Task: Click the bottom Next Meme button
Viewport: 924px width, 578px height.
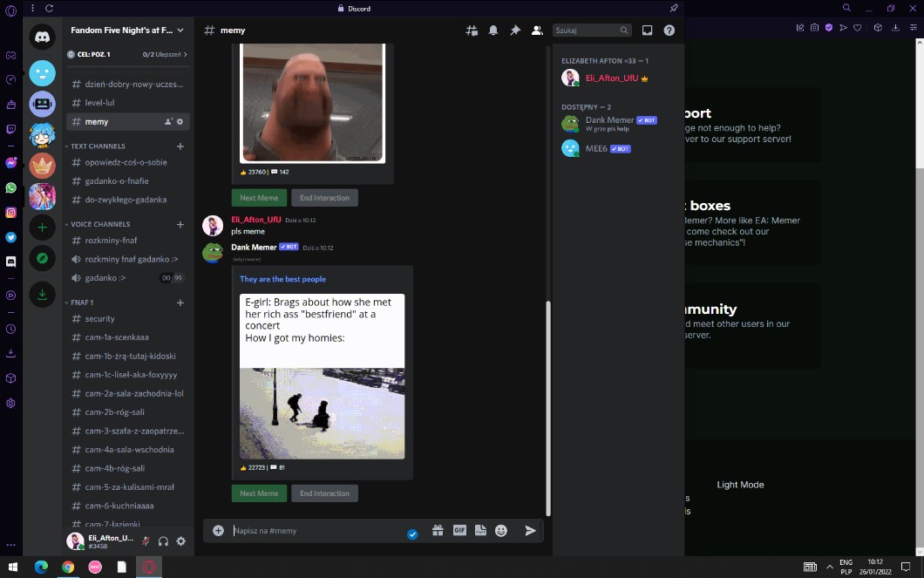Action: [x=259, y=493]
